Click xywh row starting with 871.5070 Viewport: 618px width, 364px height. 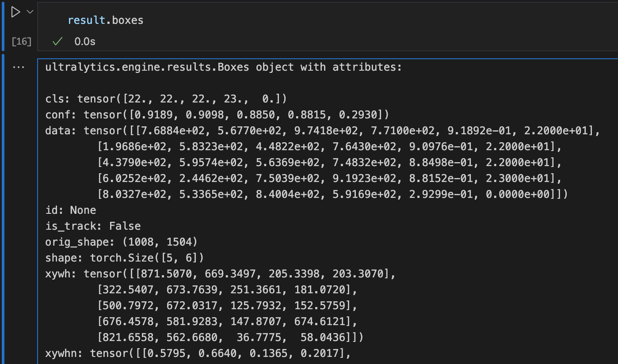(x=220, y=274)
